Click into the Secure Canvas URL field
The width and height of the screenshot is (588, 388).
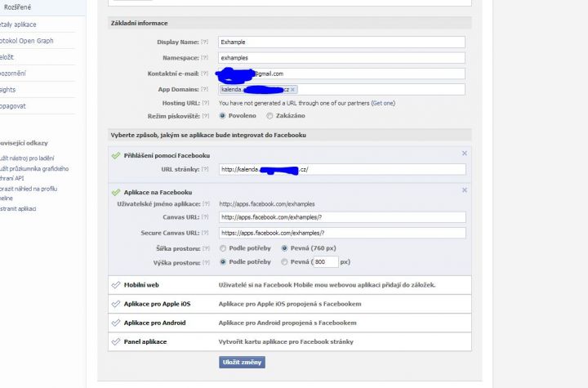tap(342, 233)
